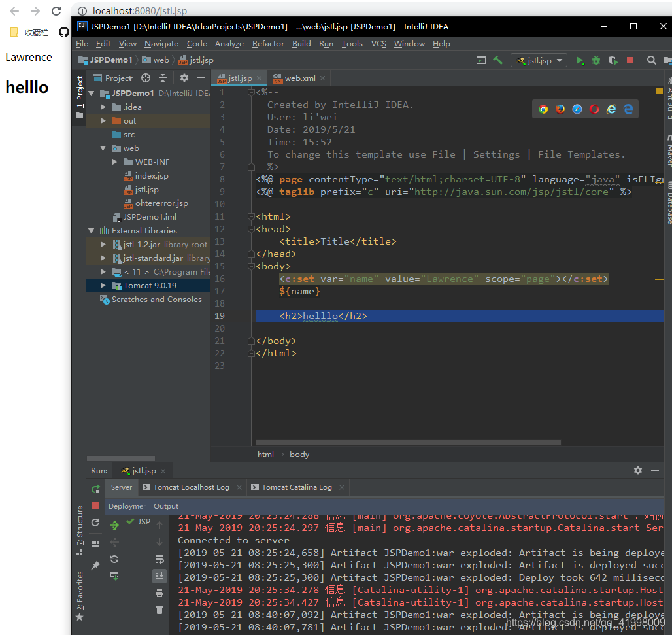
Task: Reload the browser page
Action: (56, 10)
